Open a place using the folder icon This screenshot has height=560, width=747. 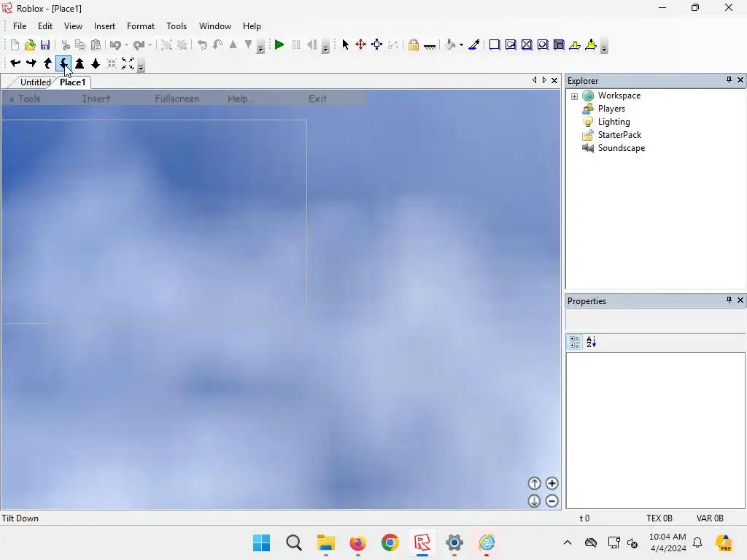(x=30, y=44)
